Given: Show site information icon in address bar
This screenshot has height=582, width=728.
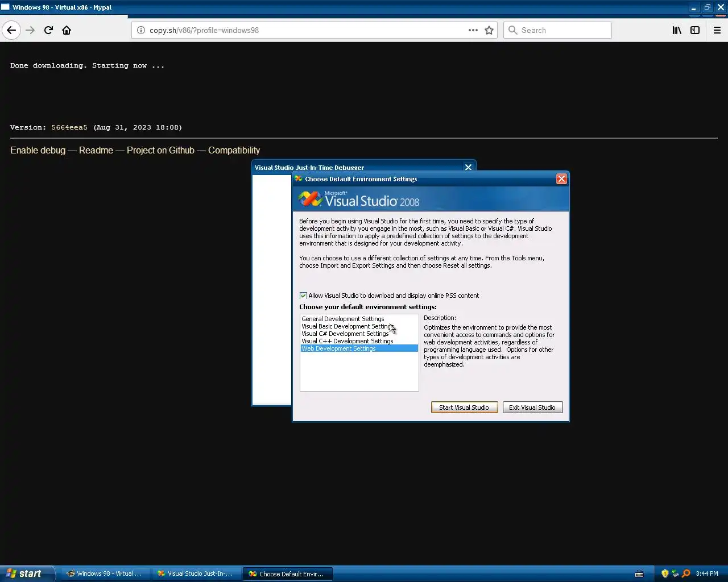Looking at the screenshot, I should coord(141,30).
